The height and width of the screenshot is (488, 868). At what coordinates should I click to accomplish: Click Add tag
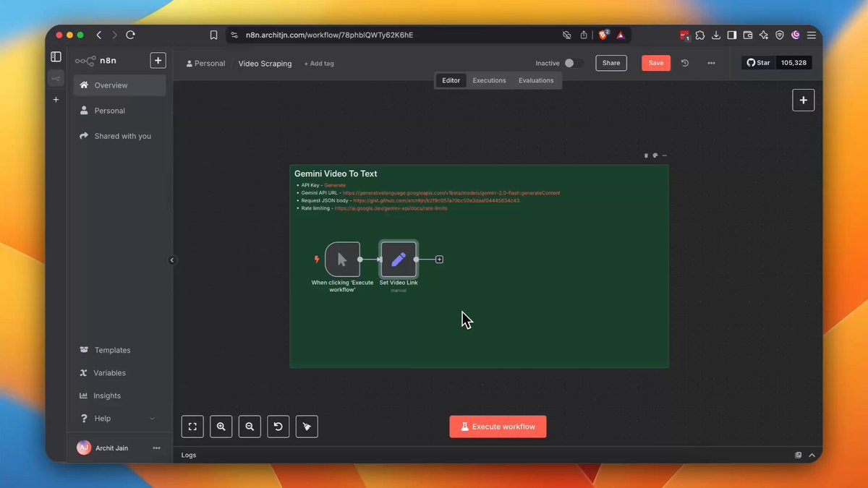point(319,64)
